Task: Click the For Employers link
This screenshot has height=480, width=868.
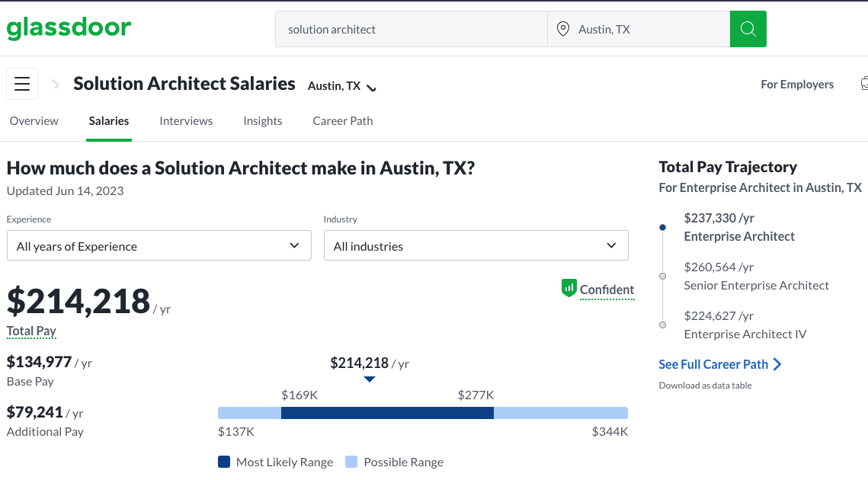Action: click(x=797, y=85)
